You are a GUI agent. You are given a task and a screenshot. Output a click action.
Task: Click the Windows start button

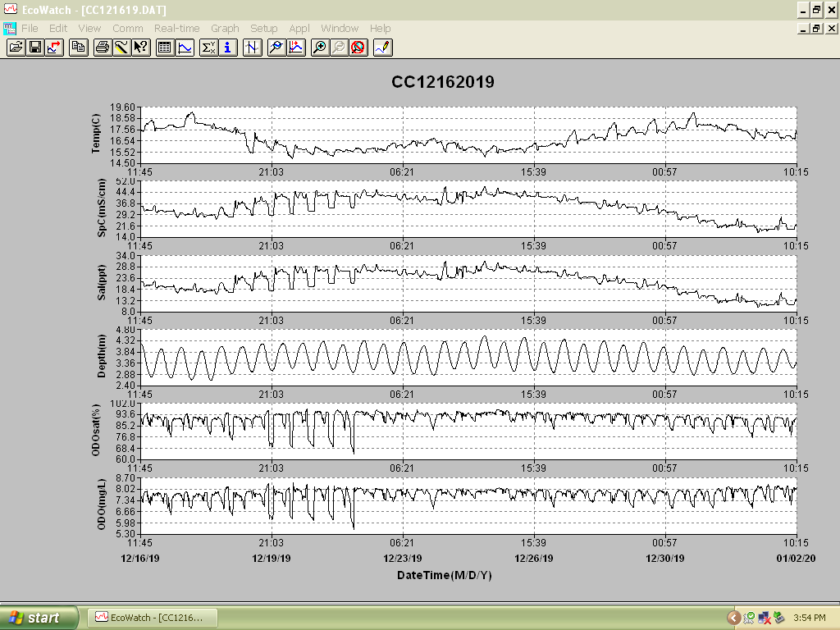(39, 618)
